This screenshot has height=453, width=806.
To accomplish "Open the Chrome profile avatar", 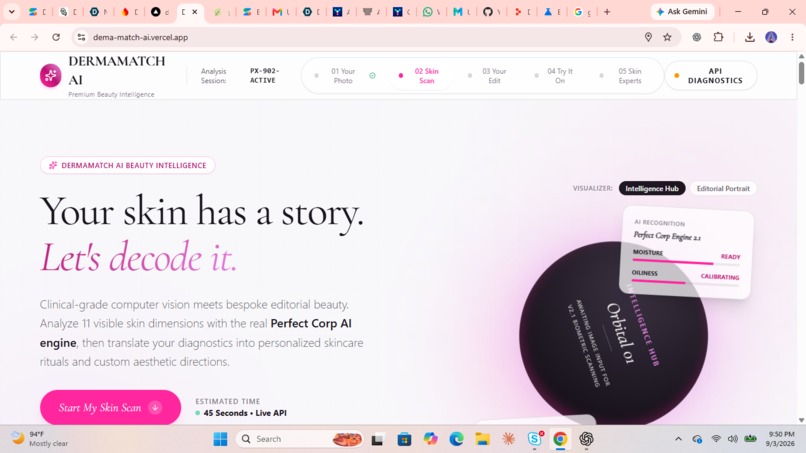I will (x=771, y=37).
